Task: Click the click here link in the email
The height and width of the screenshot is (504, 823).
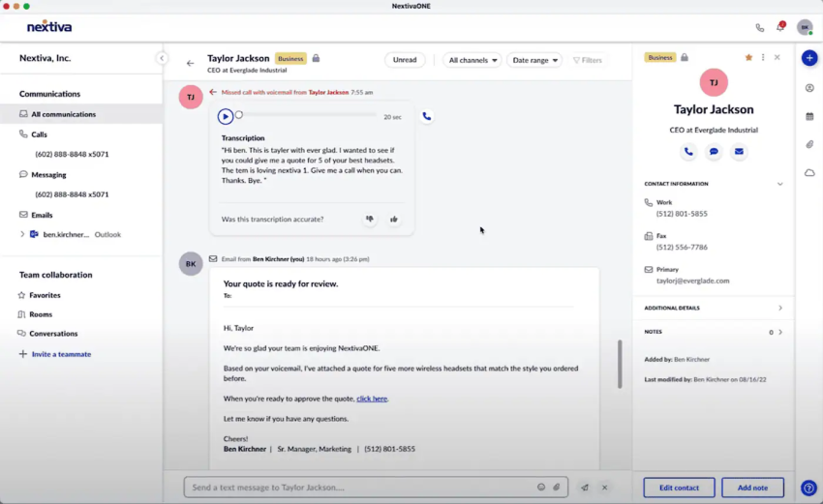Action: [x=372, y=399]
